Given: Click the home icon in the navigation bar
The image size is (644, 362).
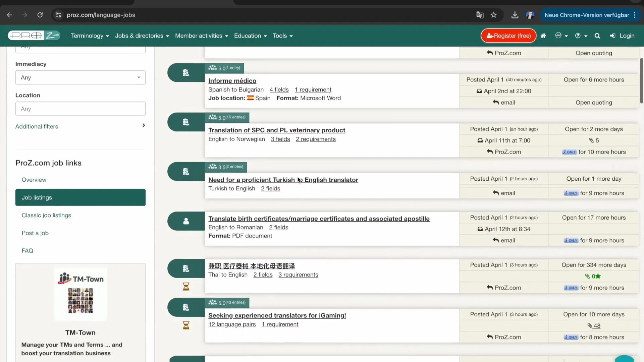Looking at the screenshot, I should coord(543,36).
